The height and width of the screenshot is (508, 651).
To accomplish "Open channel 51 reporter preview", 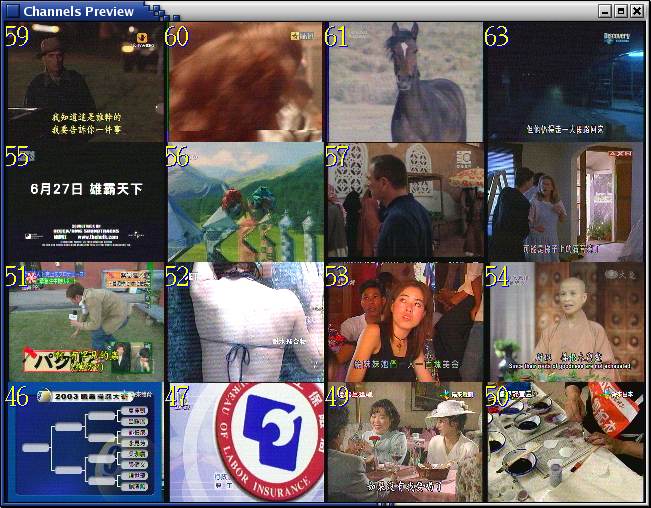I will (84, 322).
